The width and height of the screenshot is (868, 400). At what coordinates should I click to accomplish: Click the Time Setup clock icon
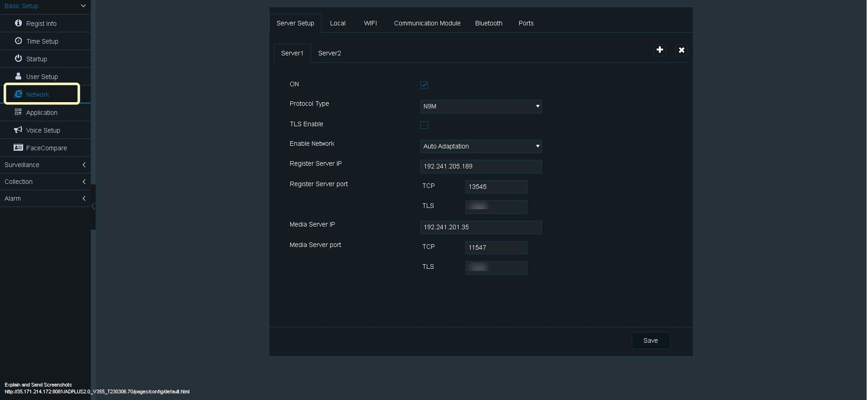point(18,40)
